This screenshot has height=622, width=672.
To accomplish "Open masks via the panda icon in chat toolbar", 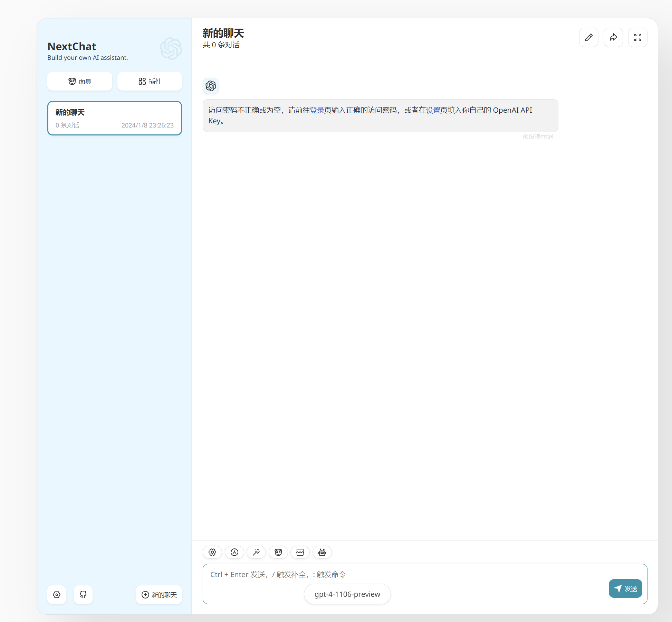I will click(278, 552).
